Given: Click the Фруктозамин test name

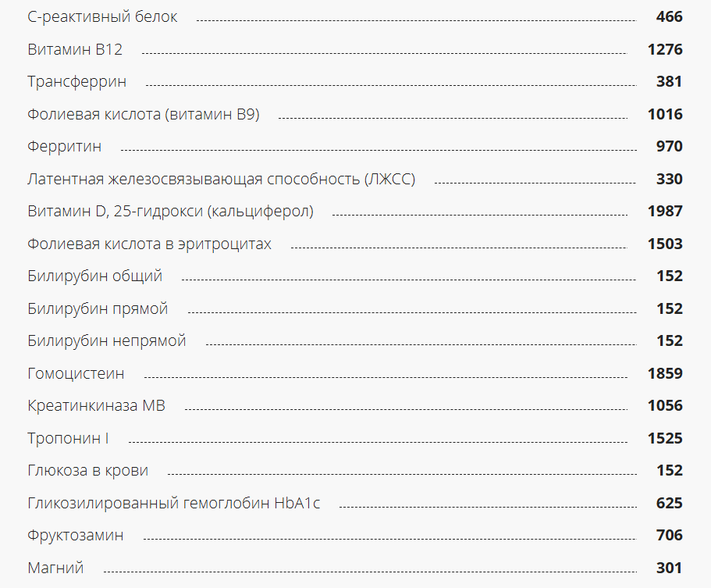Looking at the screenshot, I should coord(75,536).
